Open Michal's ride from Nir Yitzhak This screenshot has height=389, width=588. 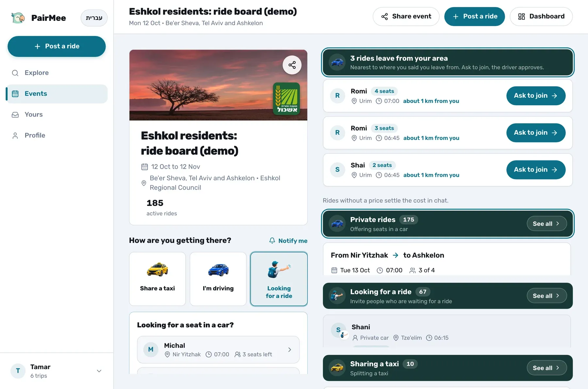(218, 350)
